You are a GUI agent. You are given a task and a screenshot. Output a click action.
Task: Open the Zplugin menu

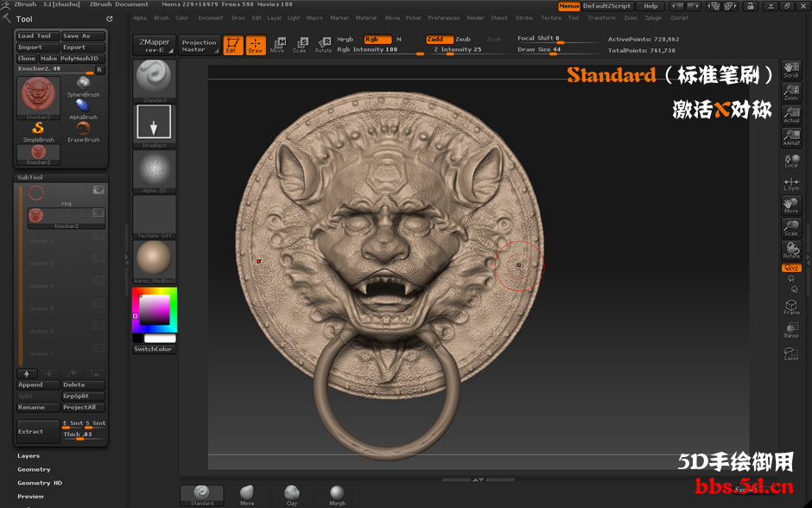tap(653, 17)
